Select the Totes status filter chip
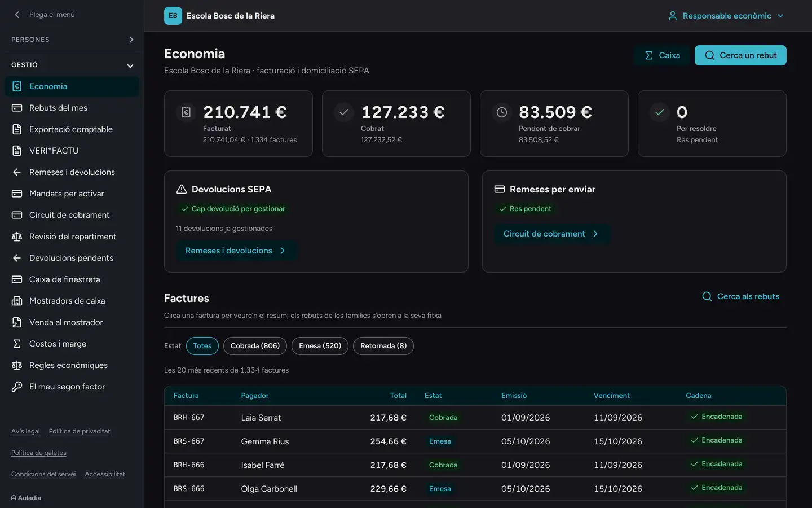This screenshot has height=508, width=812. [x=202, y=346]
